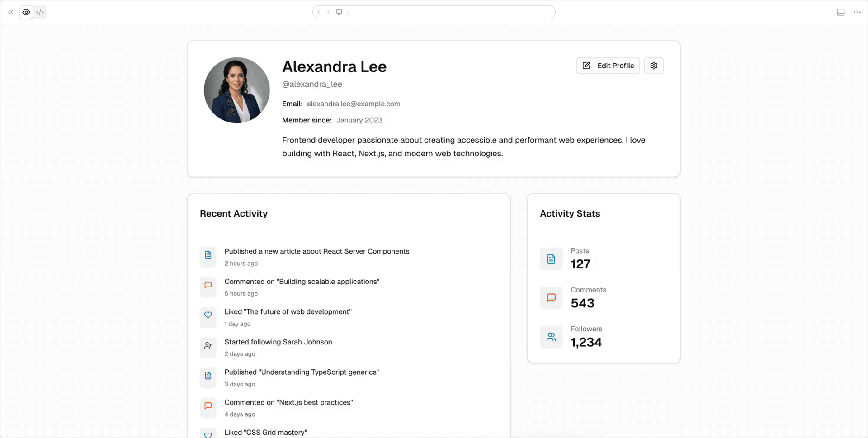The height and width of the screenshot is (438, 868).
Task: Click the settings gear icon button
Action: coord(653,66)
